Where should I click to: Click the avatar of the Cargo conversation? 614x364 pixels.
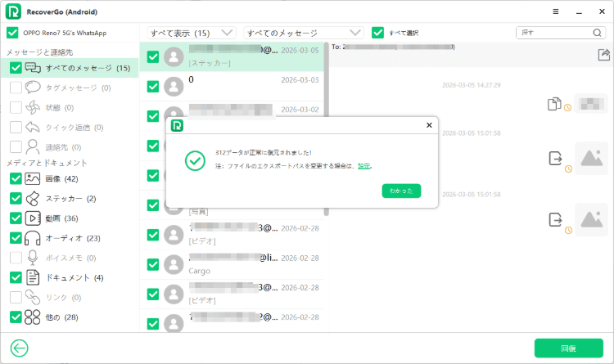[174, 264]
